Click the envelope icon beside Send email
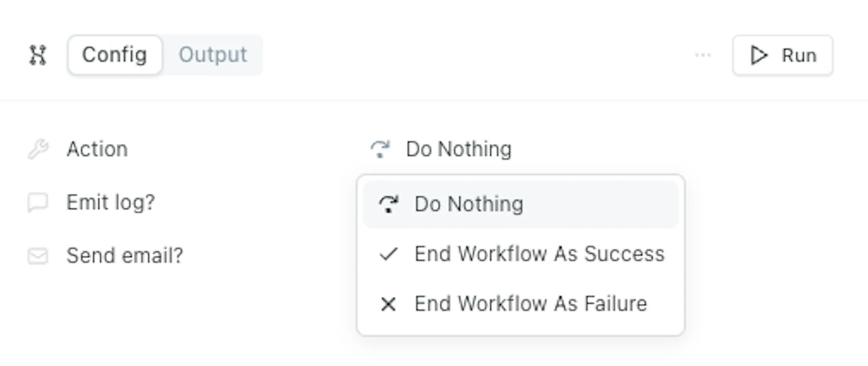 tap(38, 255)
